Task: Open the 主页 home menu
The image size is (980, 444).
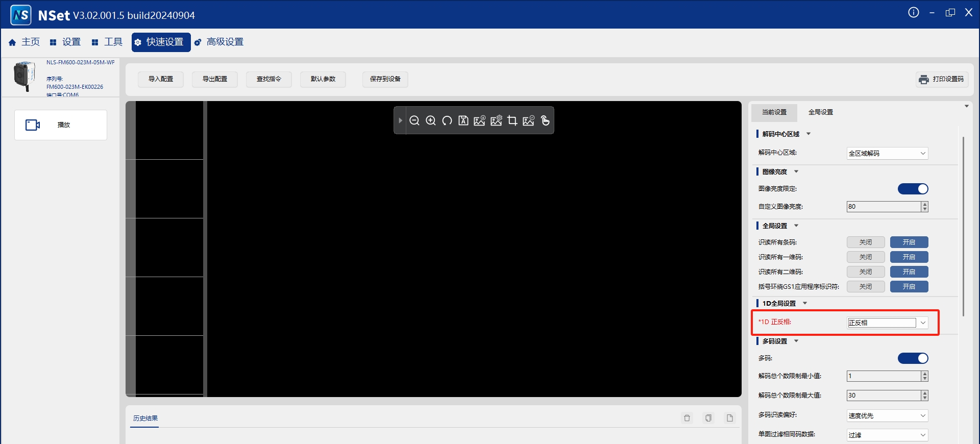Action: pyautogui.click(x=24, y=42)
